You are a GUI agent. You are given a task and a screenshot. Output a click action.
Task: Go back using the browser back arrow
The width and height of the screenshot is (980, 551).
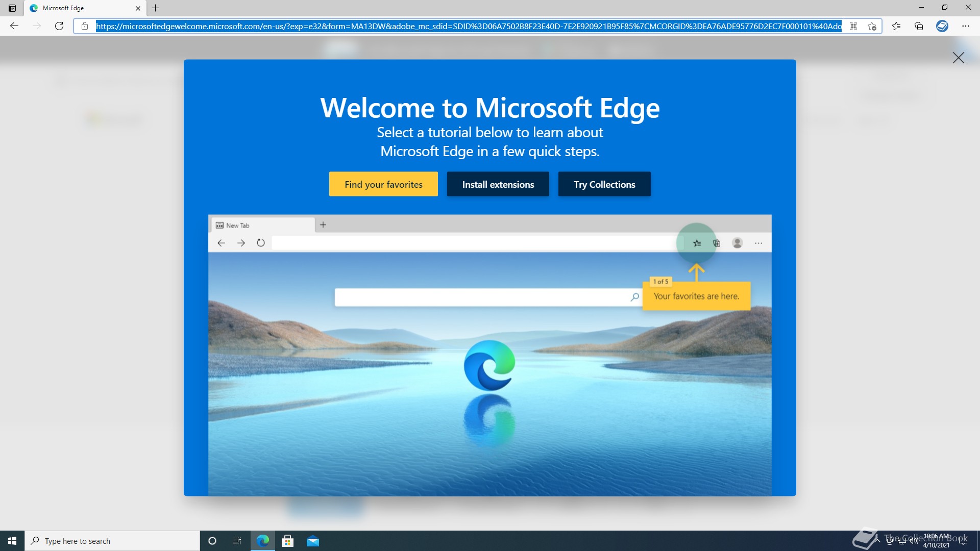[x=14, y=26]
